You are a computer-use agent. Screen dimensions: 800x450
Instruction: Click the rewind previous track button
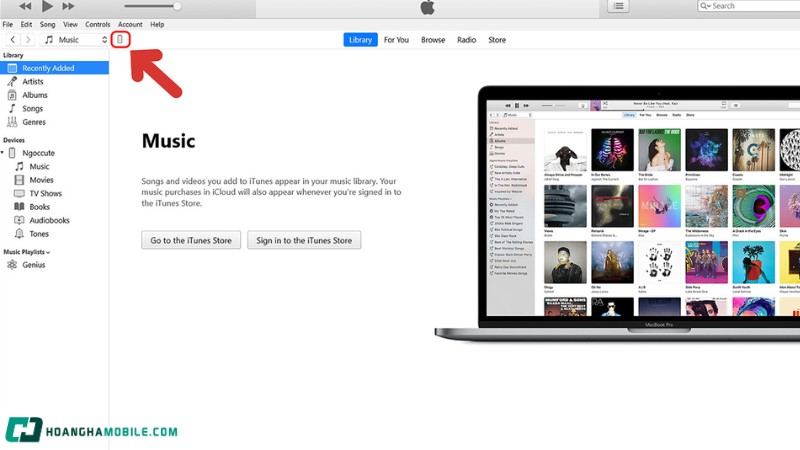pyautogui.click(x=24, y=6)
